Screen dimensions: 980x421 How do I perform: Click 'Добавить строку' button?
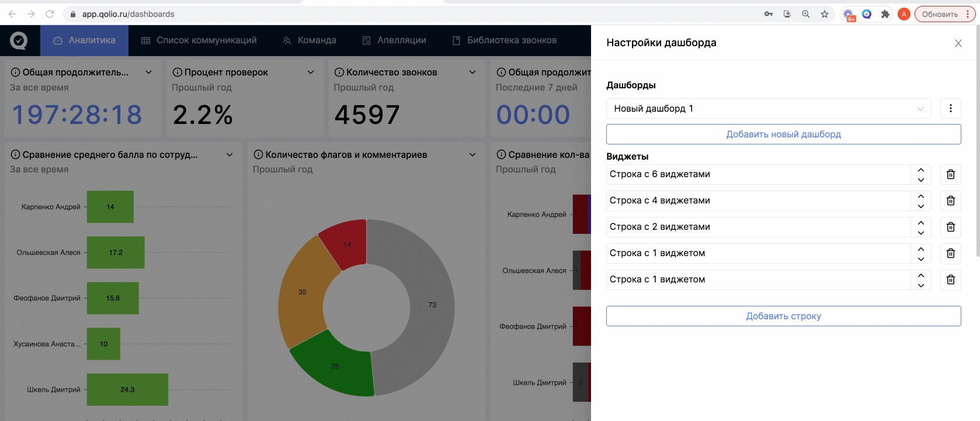pos(783,316)
